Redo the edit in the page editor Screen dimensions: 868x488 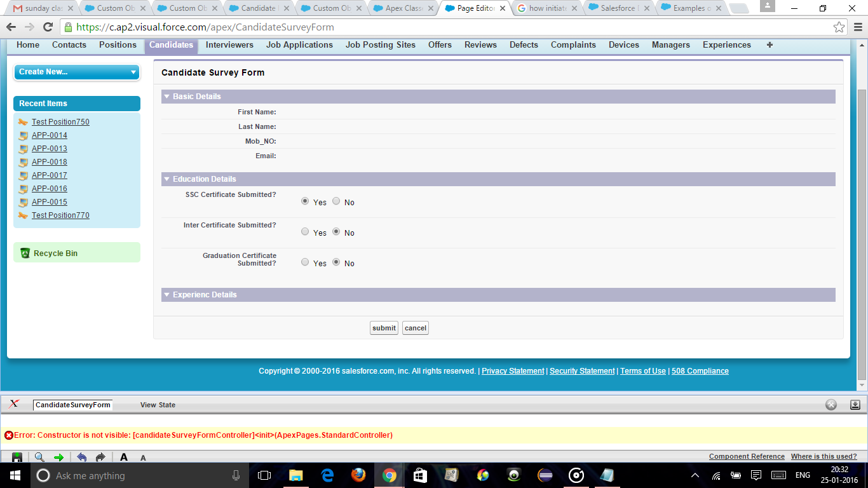point(100,457)
